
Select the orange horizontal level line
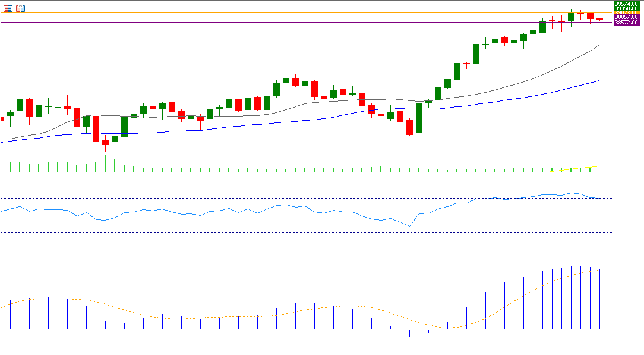pos(297,13)
